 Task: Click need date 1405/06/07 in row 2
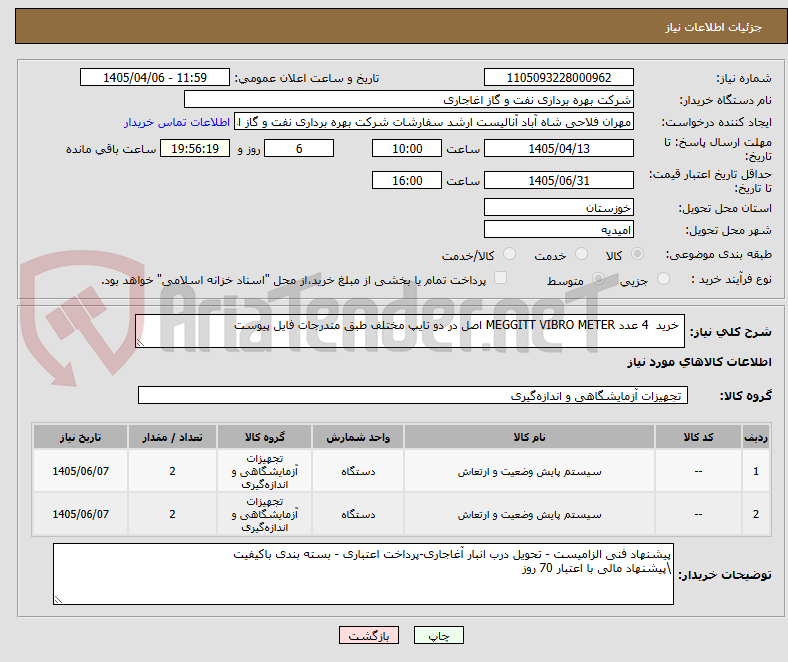click(x=80, y=514)
